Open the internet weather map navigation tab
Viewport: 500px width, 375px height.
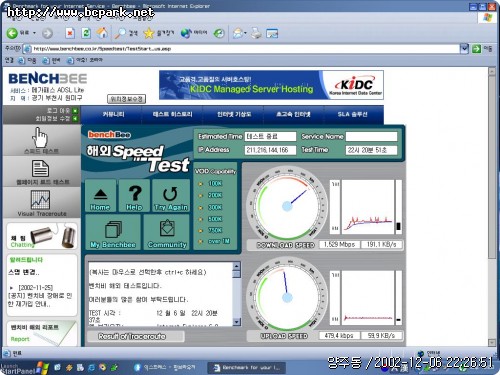coord(234,114)
